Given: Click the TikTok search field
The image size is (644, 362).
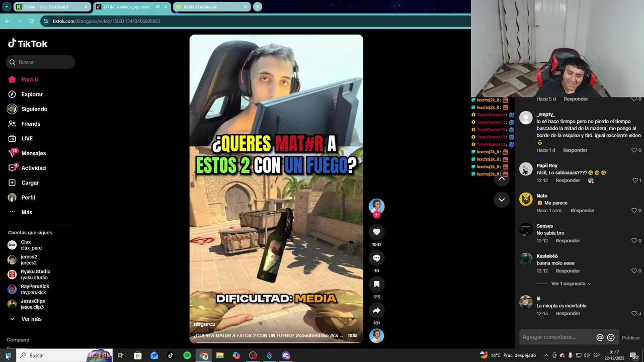Looking at the screenshot, I should point(40,62).
